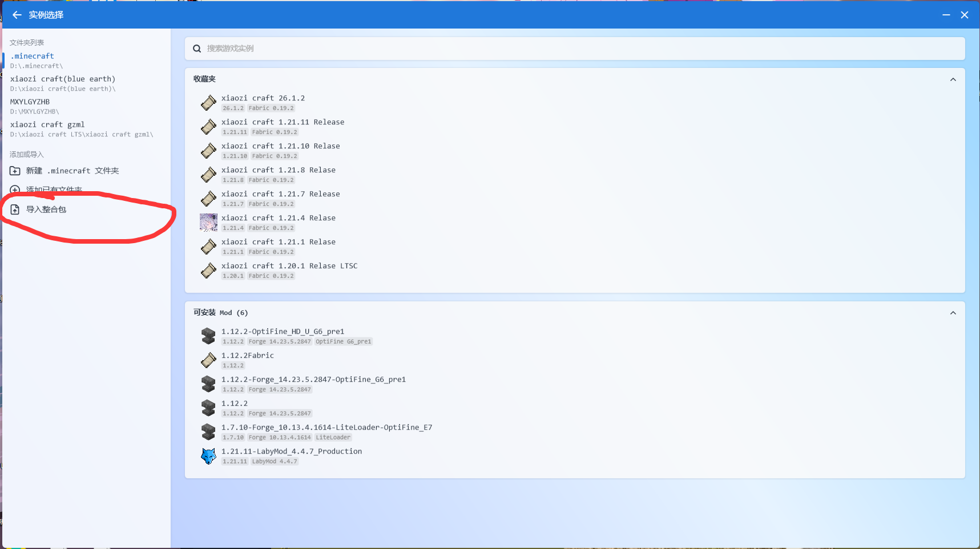
Task: Click the picture thumbnail of xiaozi craft 1.21.4 Release
Action: pos(208,223)
